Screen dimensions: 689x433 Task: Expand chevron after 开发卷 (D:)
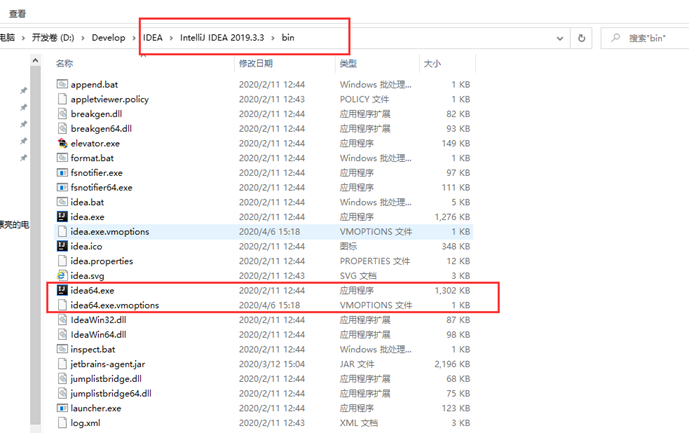tap(83, 38)
